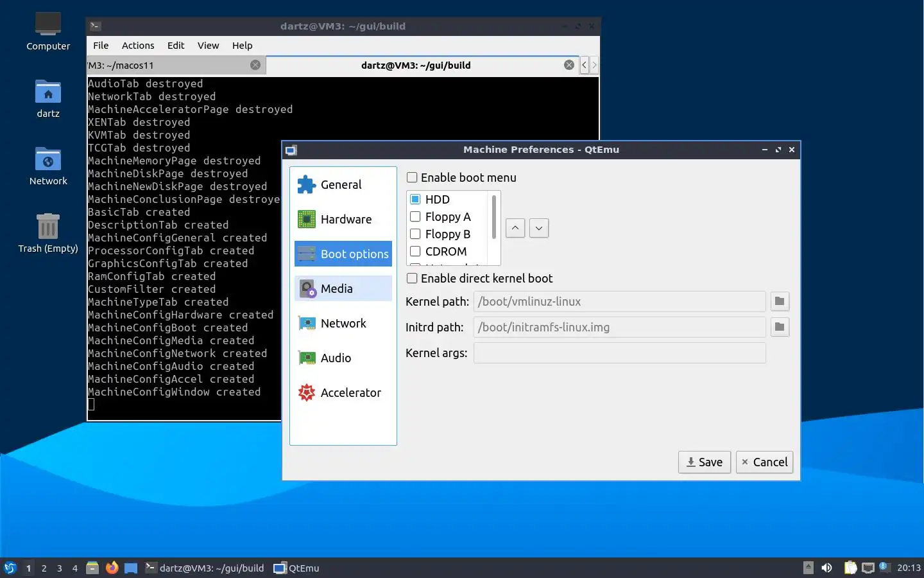The image size is (924, 578).
Task: Click terminal taskbar entry
Action: tap(205, 568)
